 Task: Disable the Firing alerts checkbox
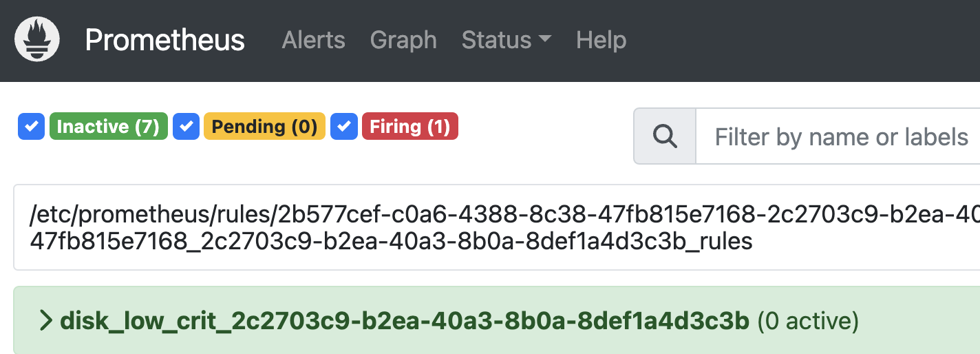343,127
